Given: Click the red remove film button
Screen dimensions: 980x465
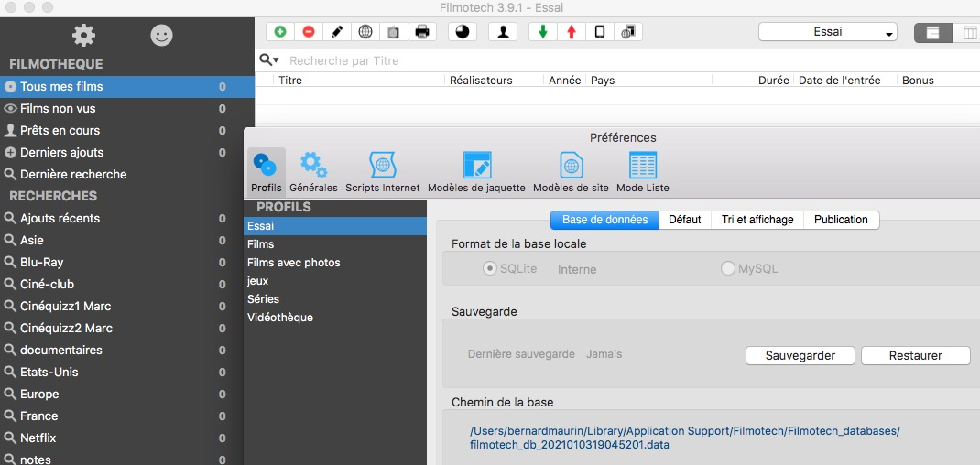Looking at the screenshot, I should click(x=309, y=32).
